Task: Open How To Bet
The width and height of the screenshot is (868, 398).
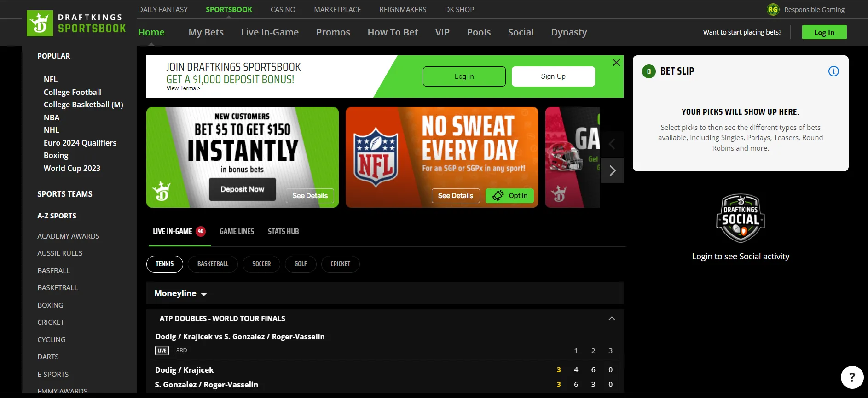Action: pyautogui.click(x=393, y=32)
